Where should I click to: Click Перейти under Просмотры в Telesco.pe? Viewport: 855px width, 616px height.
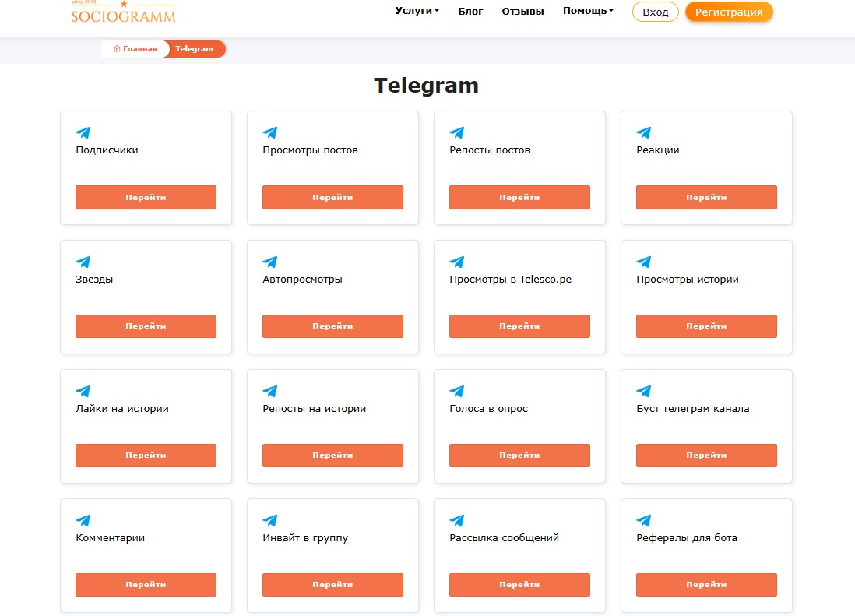(519, 326)
